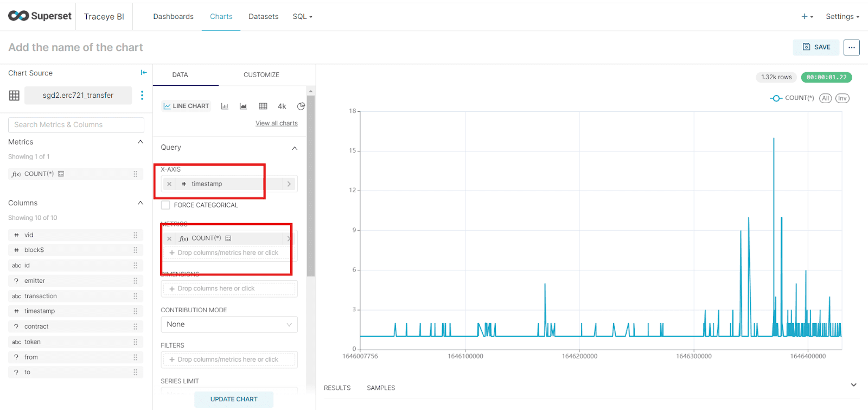868x410 pixels.
Task: Select the Line Chart type button
Action: (187, 106)
